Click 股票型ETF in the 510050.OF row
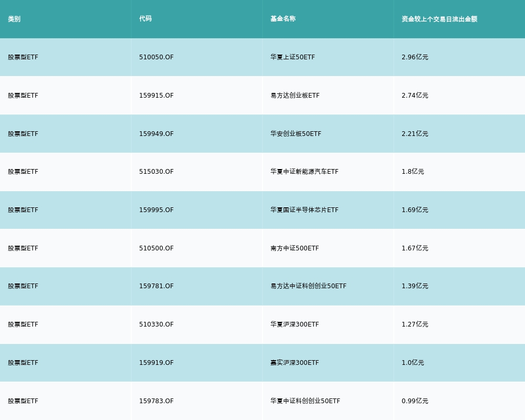This screenshot has width=525, height=420. click(23, 57)
